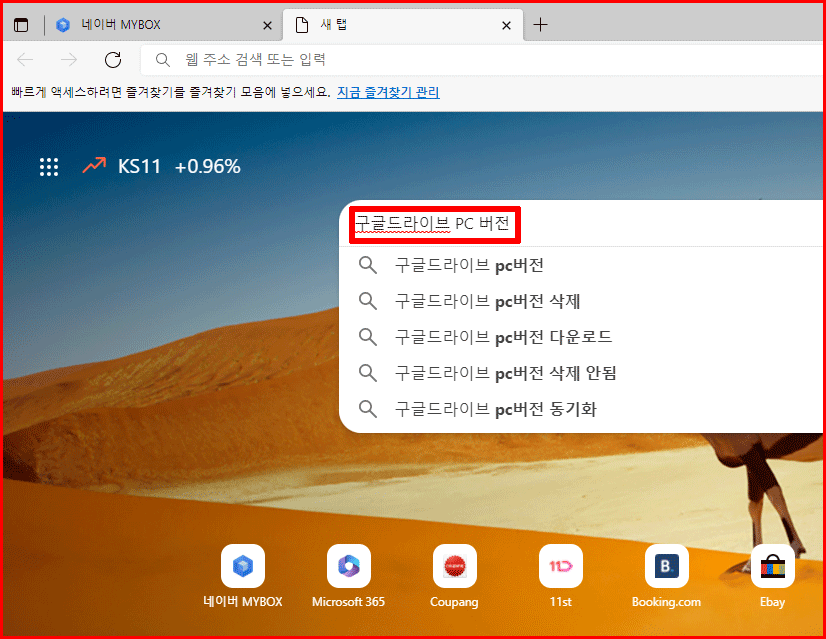This screenshot has width=826, height=639.
Task: Switch to the 네이버 MYBOX tab
Action: pos(164,25)
